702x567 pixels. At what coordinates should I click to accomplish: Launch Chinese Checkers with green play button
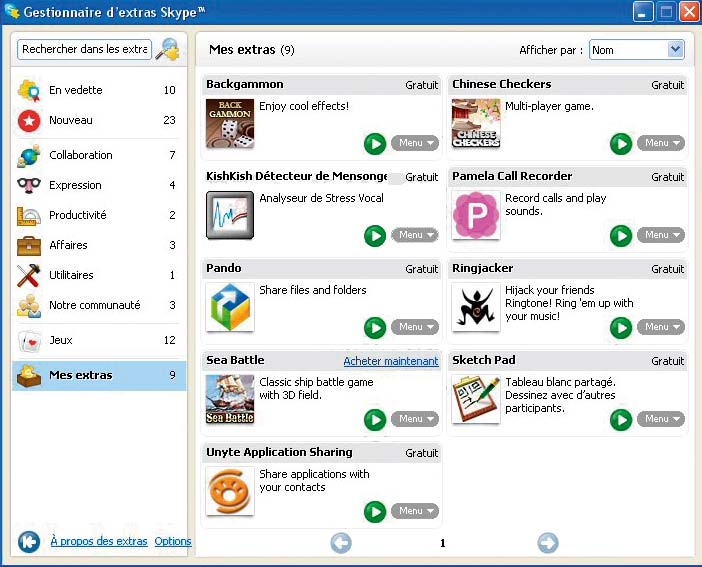[x=621, y=144]
